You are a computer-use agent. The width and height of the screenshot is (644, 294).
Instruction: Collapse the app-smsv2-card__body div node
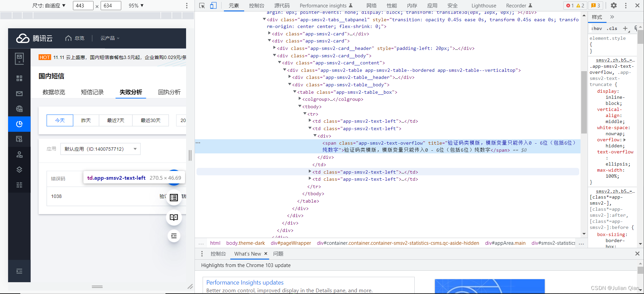(275, 55)
